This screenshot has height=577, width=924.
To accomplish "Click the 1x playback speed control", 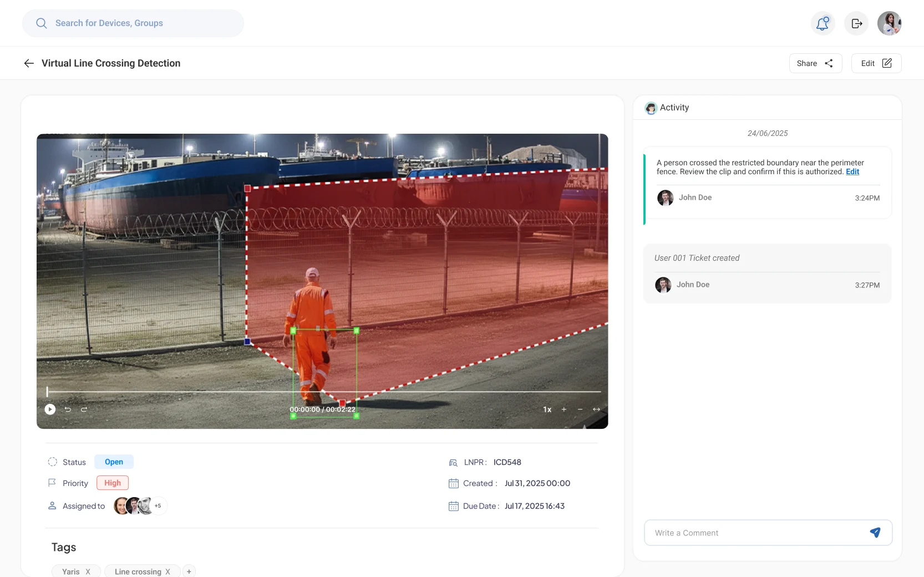I will point(547,409).
